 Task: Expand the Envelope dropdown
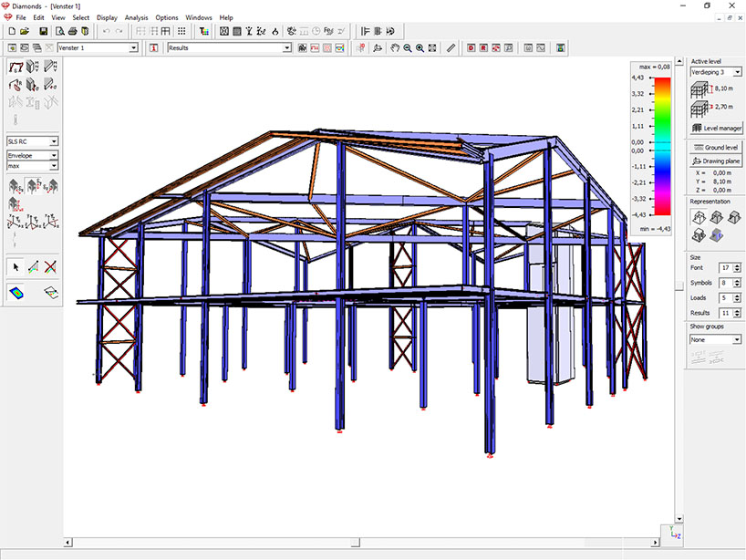54,156
